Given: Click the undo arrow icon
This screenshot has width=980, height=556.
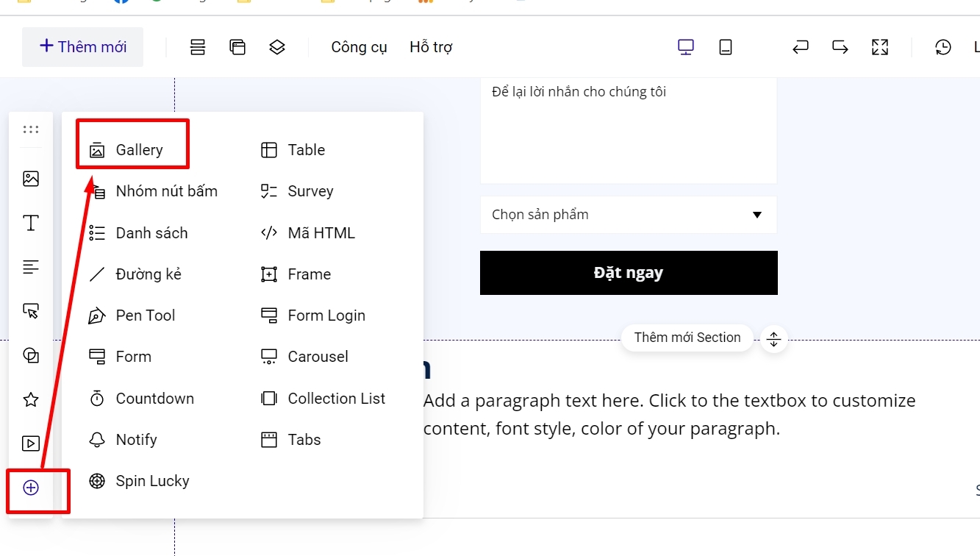Looking at the screenshot, I should point(801,47).
